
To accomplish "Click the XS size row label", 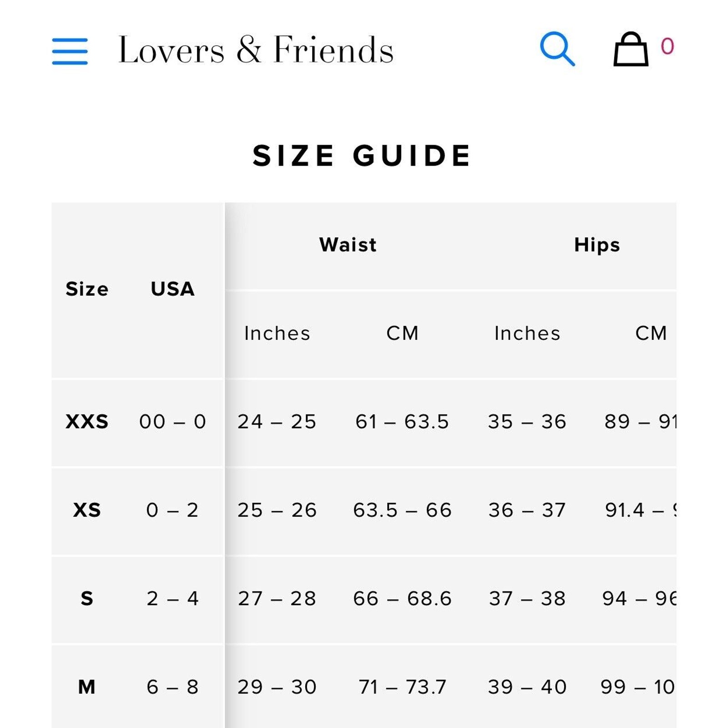I will (87, 510).
